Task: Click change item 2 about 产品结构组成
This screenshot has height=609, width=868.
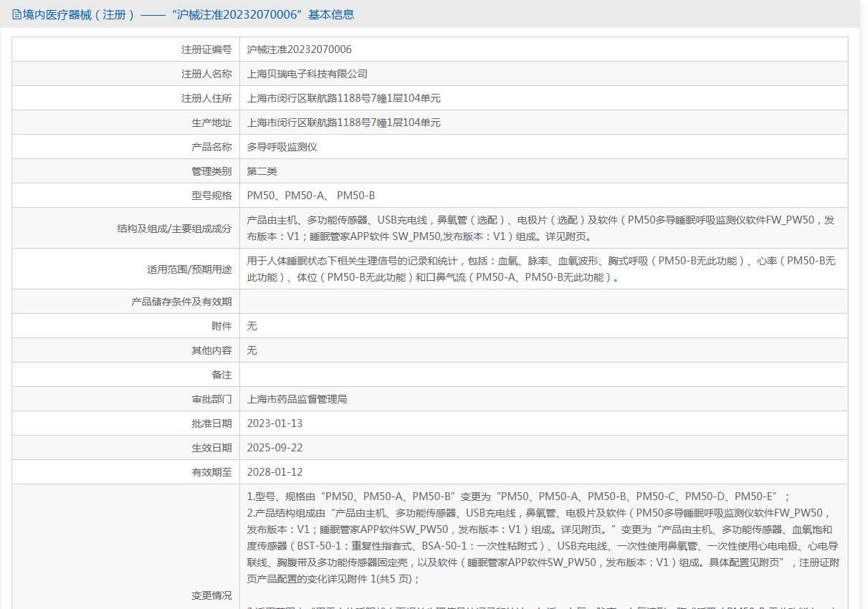Action: [x=543, y=546]
